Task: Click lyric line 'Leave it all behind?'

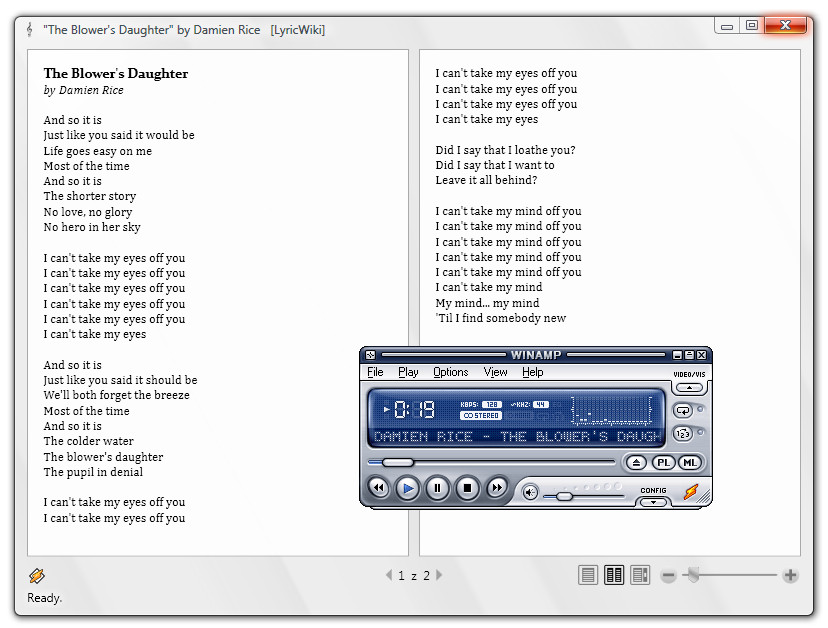Action: click(x=486, y=180)
